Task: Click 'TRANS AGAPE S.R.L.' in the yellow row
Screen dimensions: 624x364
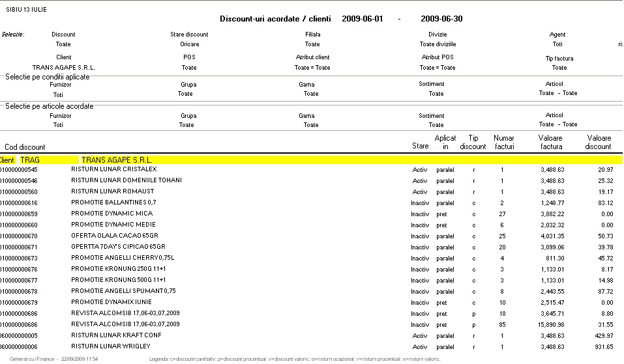Action: pyautogui.click(x=117, y=160)
